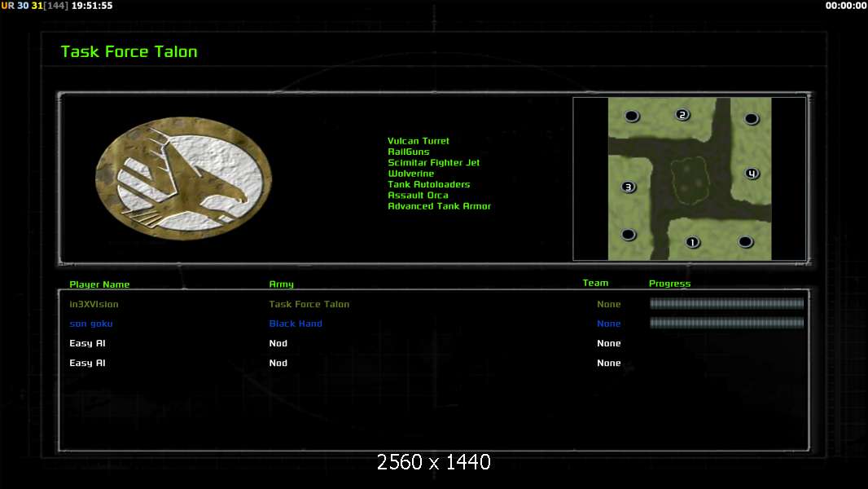This screenshot has width=868, height=489.
Task: Select start position 1 on the minimap
Action: point(692,242)
